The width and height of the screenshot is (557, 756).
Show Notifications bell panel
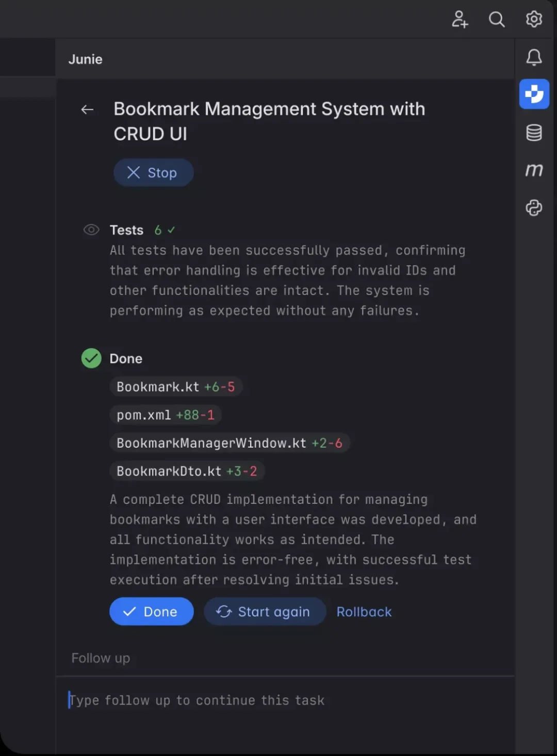[534, 57]
